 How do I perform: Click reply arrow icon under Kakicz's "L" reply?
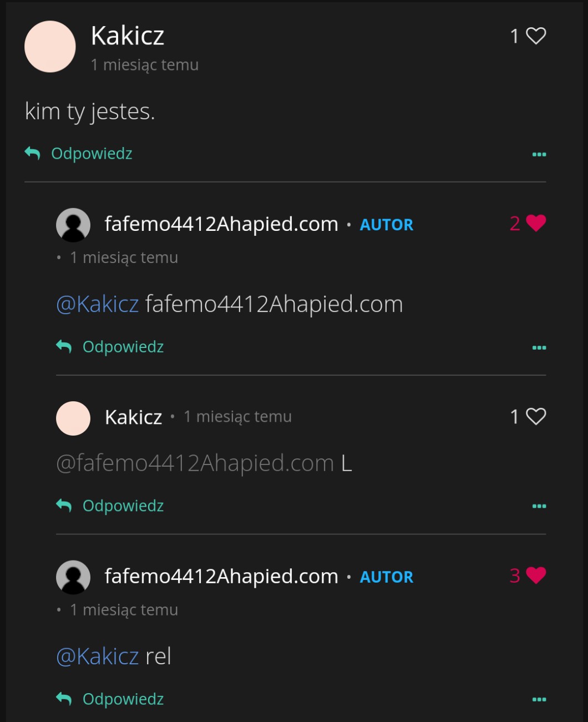64,506
